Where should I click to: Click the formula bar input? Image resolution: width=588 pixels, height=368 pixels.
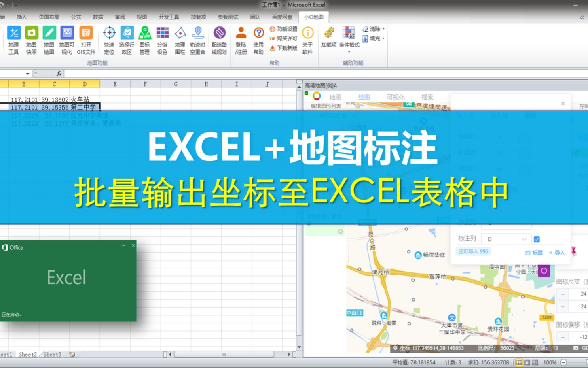[326, 74]
